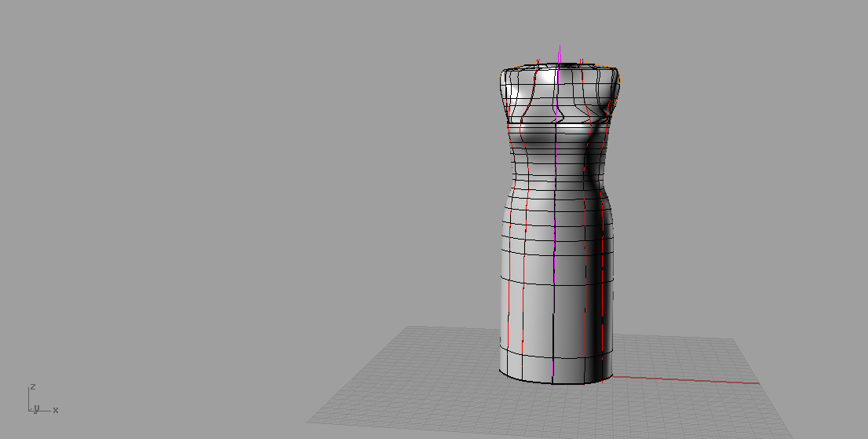Click the world XYZ axes icon
The image size is (868, 439).
point(43,399)
